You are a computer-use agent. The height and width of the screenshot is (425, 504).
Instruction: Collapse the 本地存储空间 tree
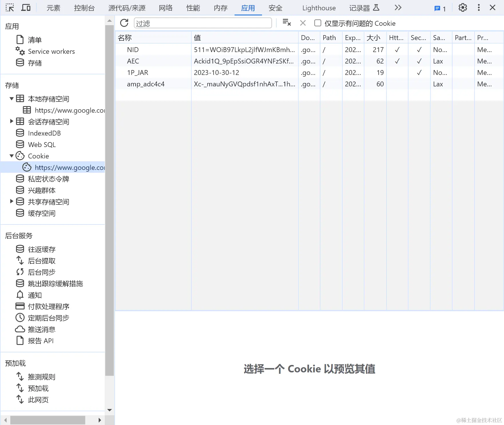tap(11, 98)
